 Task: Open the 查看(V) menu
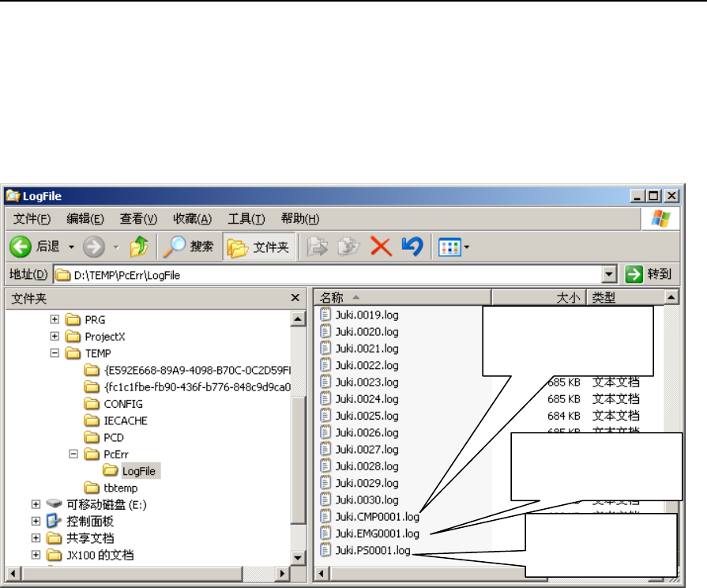pyautogui.click(x=138, y=219)
